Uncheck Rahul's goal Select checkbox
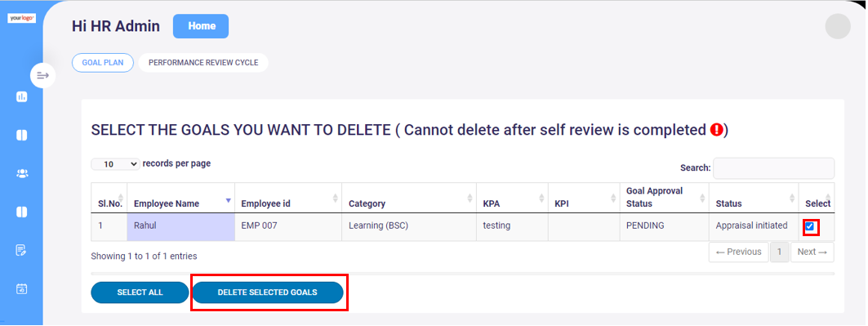This screenshot has width=868, height=326. point(810,226)
